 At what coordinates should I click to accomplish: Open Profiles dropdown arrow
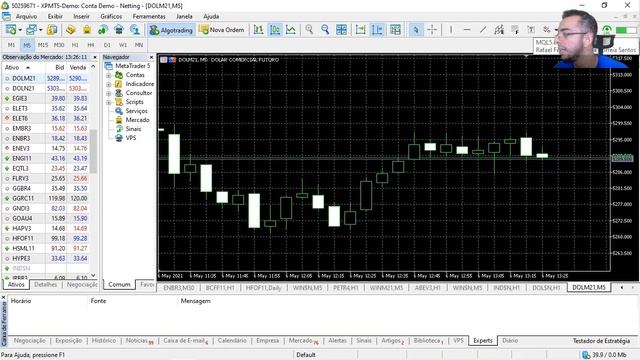click(40, 30)
